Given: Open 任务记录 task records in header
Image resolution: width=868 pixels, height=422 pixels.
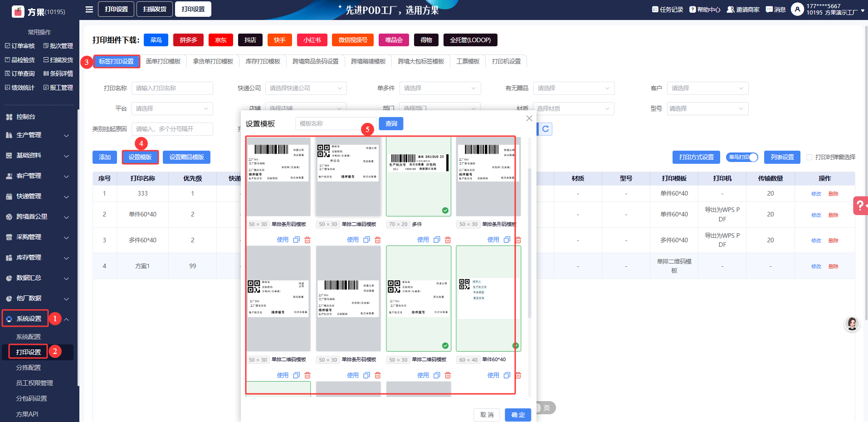Looking at the screenshot, I should (x=667, y=10).
